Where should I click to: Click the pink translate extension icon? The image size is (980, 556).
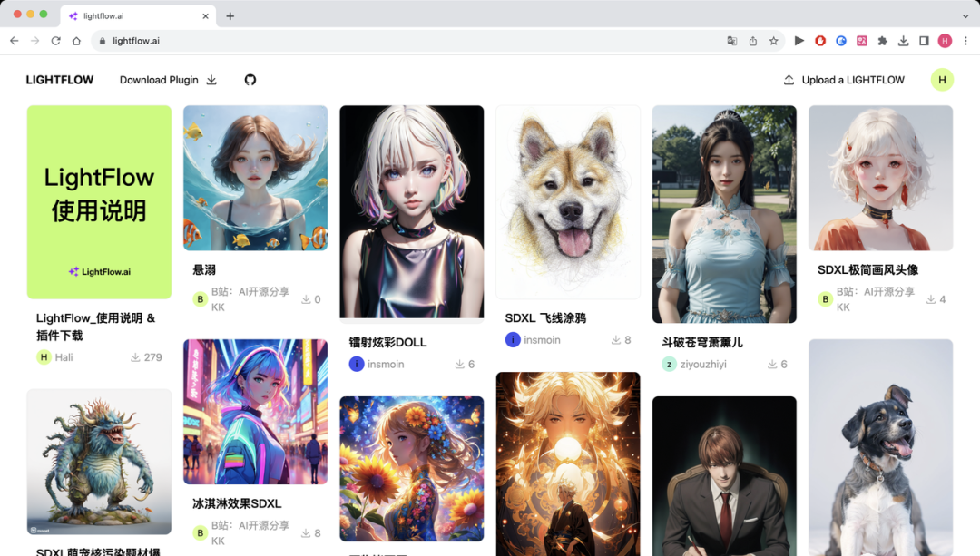click(862, 41)
